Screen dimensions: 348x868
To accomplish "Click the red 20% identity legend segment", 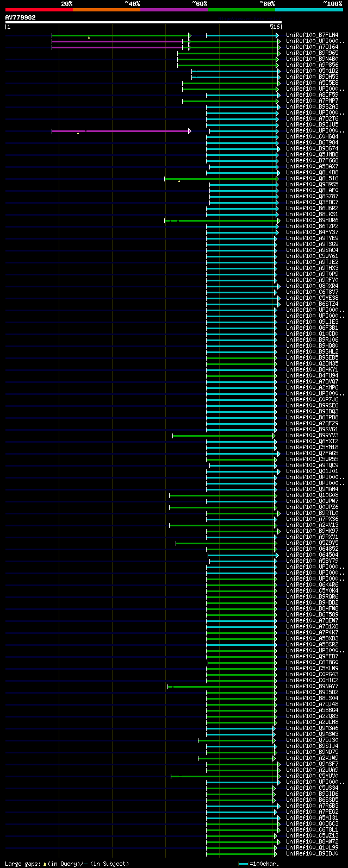I will pos(39,10).
